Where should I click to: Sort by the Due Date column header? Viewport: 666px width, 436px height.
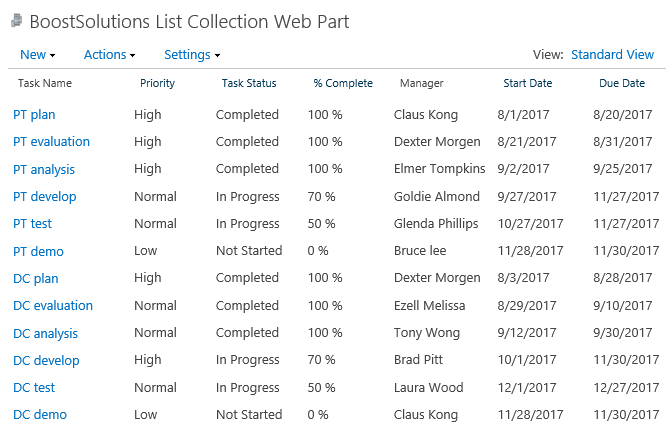pyautogui.click(x=622, y=83)
